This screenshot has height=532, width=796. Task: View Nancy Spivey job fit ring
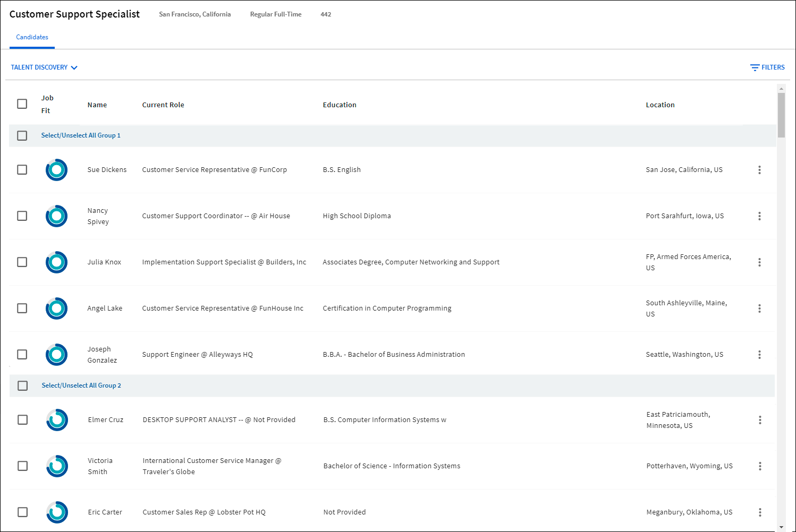tap(56, 216)
